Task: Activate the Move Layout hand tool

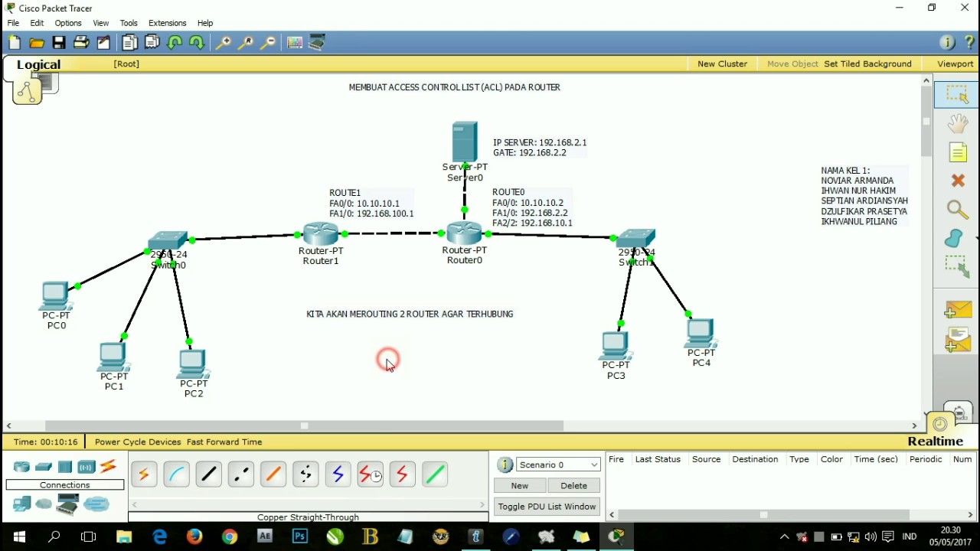Action: point(957,124)
